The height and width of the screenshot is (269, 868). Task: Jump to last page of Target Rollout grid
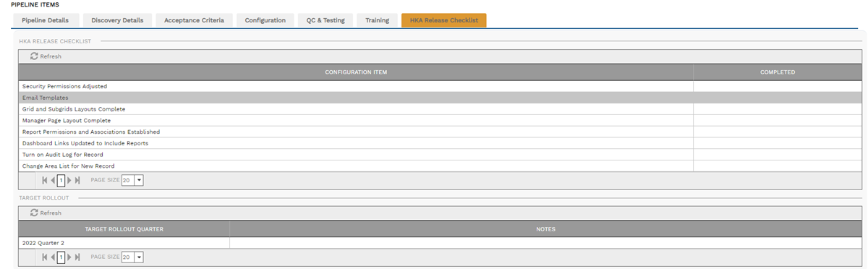(x=77, y=257)
